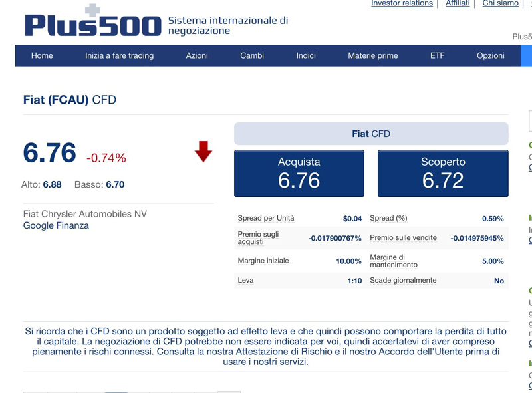The image size is (532, 393).
Task: Select Opzioni in the navigation bar
Action: tap(491, 55)
